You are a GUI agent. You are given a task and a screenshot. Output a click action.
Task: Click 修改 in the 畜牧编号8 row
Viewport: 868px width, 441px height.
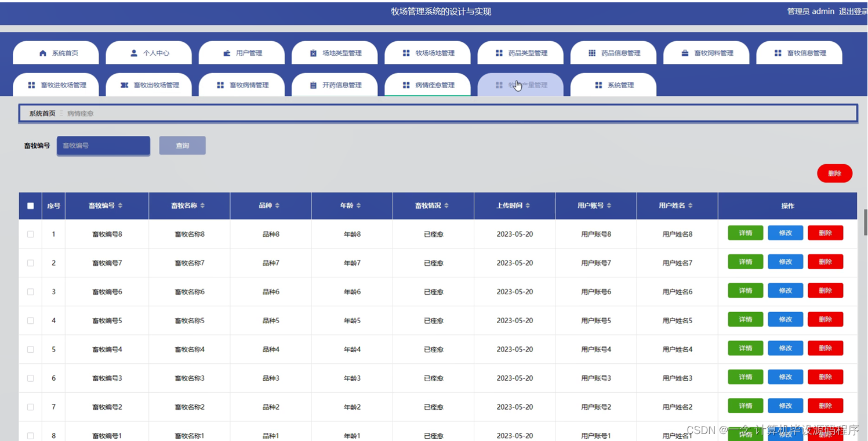(x=786, y=233)
